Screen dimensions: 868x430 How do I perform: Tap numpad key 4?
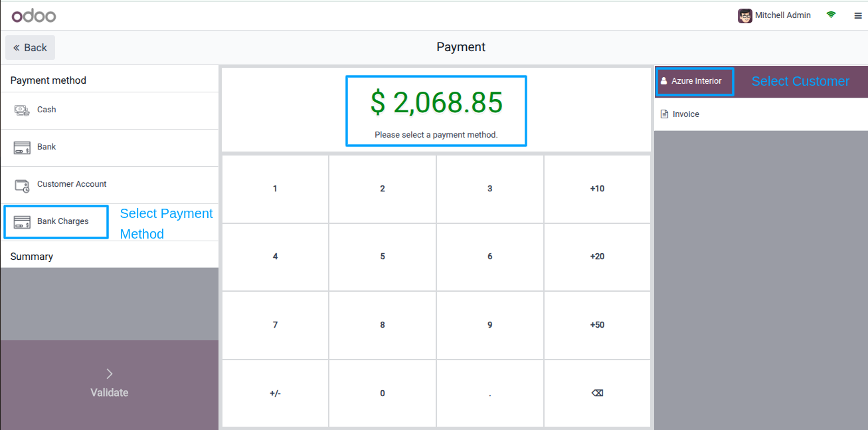point(275,257)
